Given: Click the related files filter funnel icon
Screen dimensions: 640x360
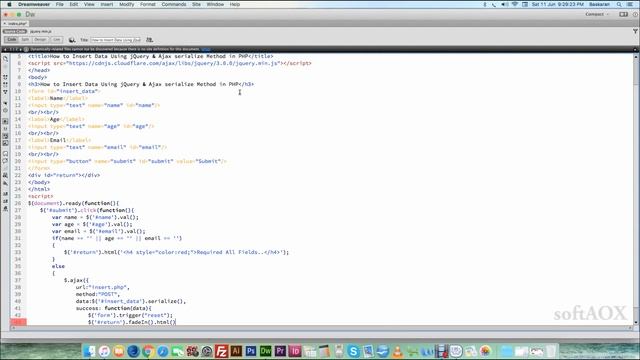Looking at the screenshot, I should (x=635, y=31).
